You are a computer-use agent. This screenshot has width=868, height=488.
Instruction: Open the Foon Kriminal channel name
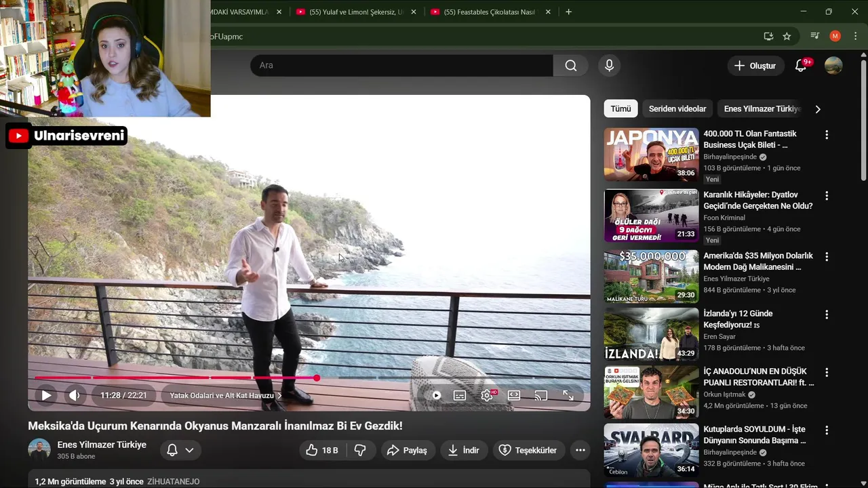[x=724, y=218]
